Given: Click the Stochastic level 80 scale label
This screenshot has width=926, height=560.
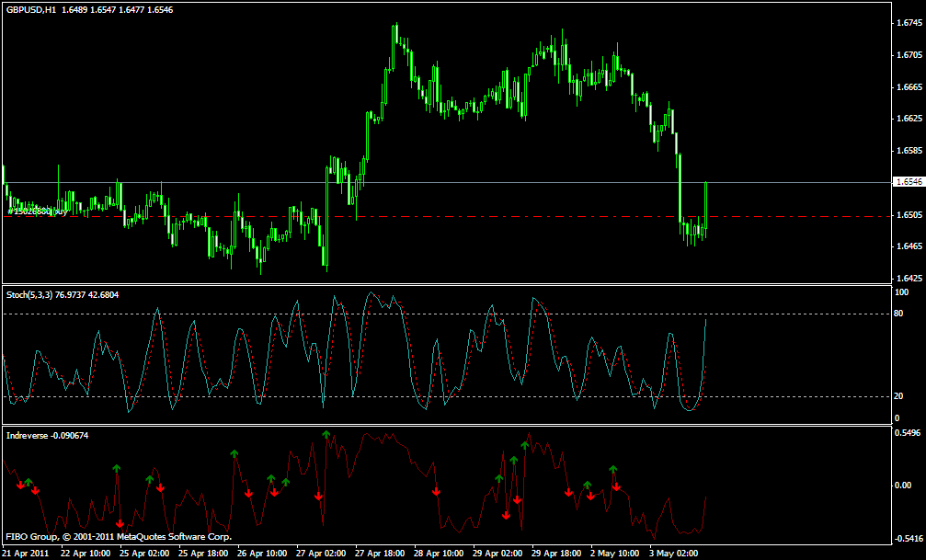Looking at the screenshot, I should [898, 314].
